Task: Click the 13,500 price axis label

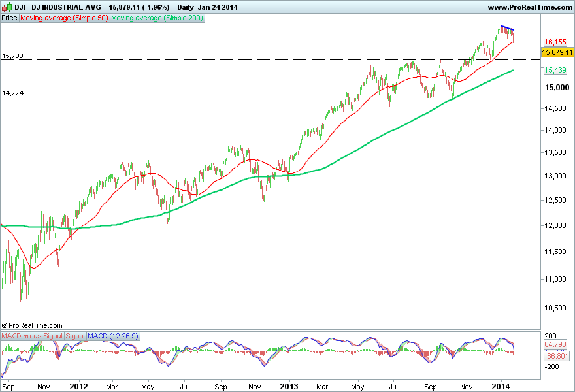Action: [555, 152]
